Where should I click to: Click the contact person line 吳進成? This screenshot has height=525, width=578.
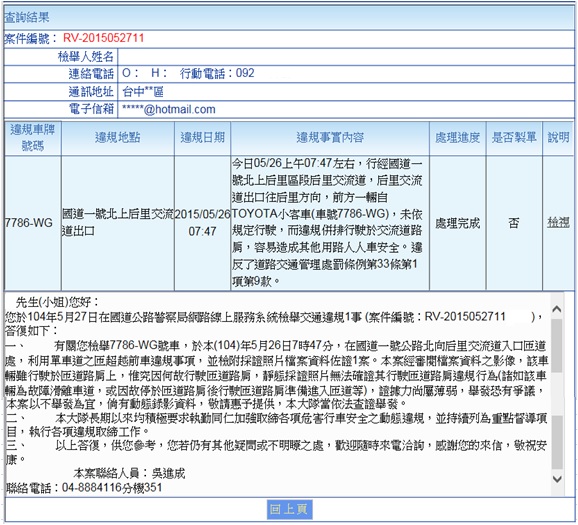point(129,473)
